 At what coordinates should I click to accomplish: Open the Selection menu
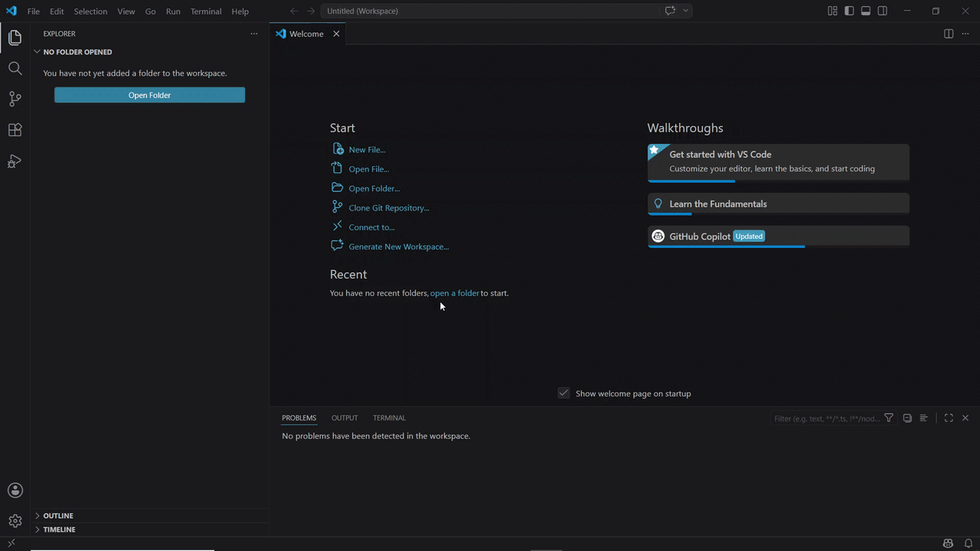[x=90, y=11]
